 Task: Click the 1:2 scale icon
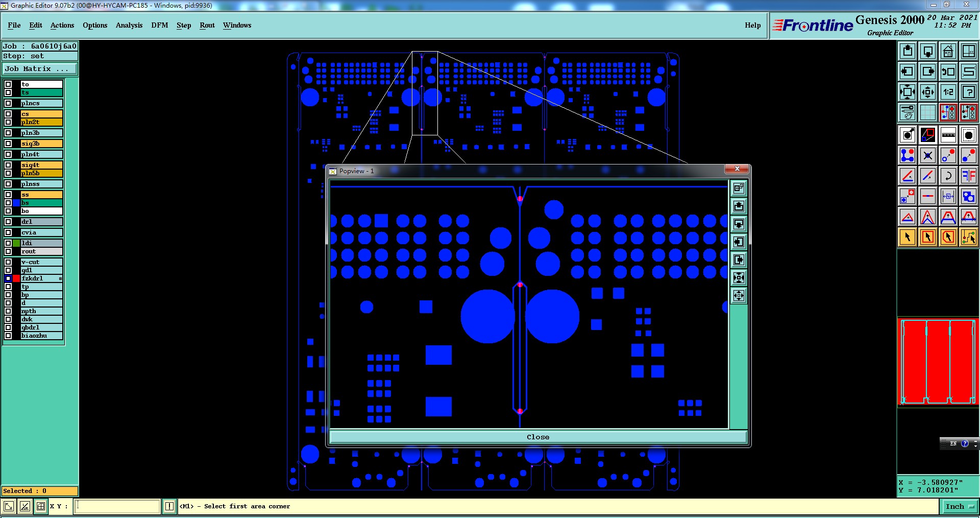click(948, 92)
